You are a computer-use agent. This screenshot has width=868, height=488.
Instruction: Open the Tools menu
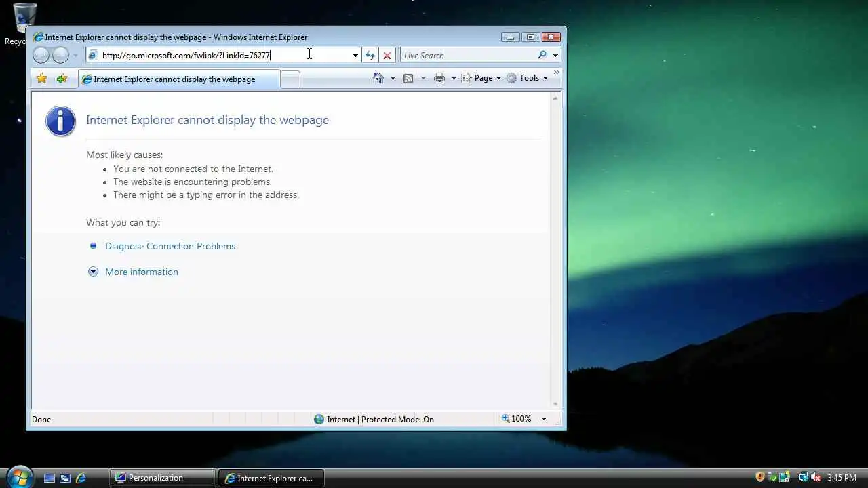(x=527, y=78)
